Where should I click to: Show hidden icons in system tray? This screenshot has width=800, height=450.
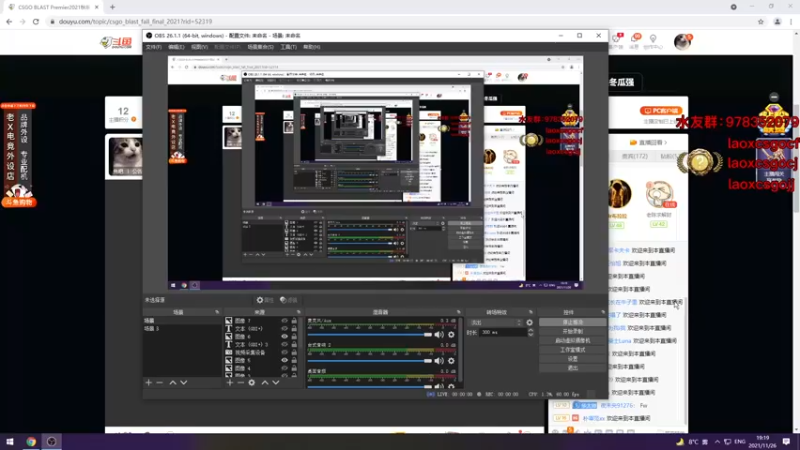(717, 441)
